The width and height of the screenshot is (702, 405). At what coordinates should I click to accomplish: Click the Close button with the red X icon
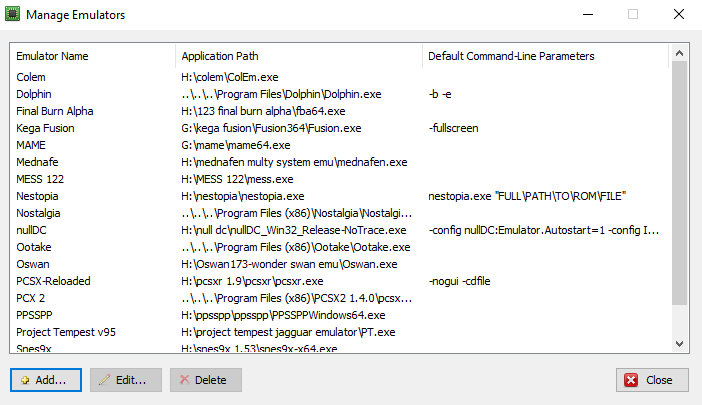(652, 380)
